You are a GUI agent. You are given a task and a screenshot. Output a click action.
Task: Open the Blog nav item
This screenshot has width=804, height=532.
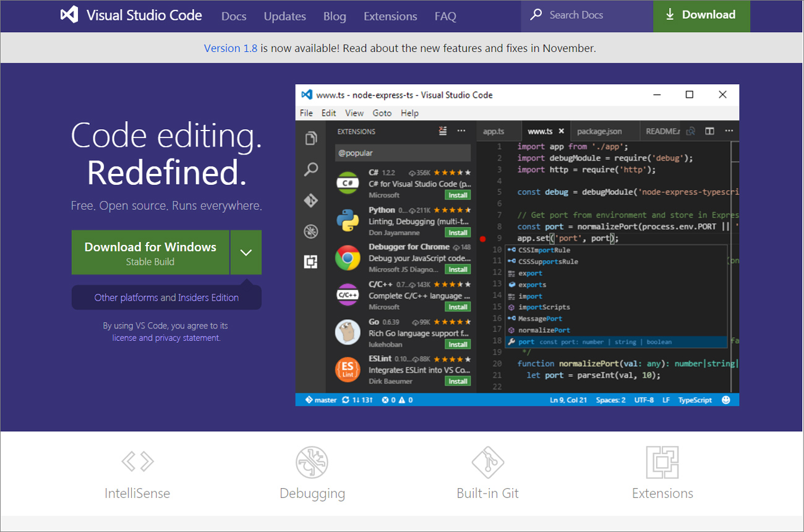point(335,17)
